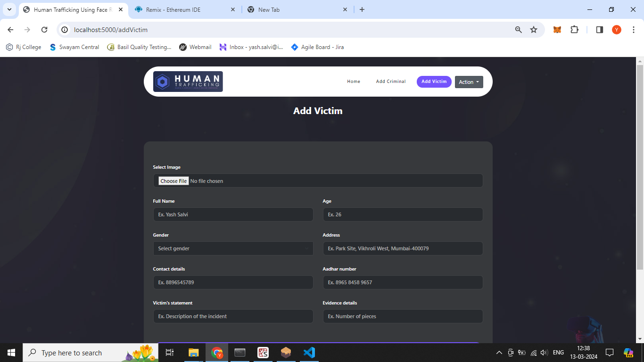Click the Full Name input field

point(233,214)
